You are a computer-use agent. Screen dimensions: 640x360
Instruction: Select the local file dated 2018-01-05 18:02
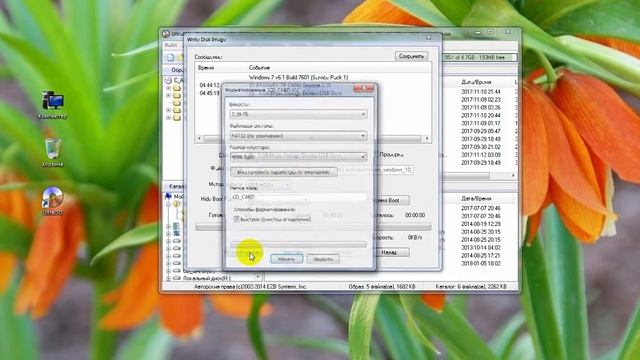(x=481, y=264)
